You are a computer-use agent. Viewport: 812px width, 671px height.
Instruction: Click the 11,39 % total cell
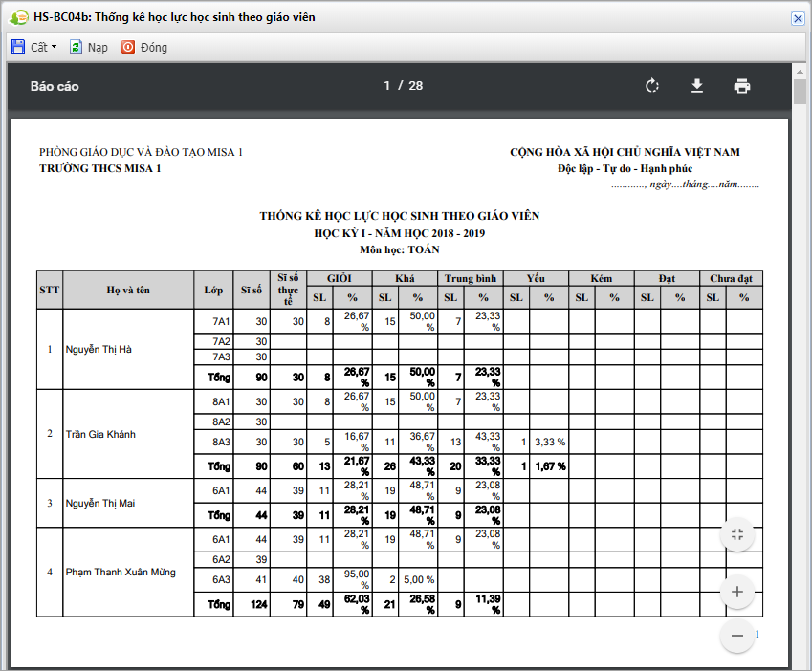pos(484,604)
